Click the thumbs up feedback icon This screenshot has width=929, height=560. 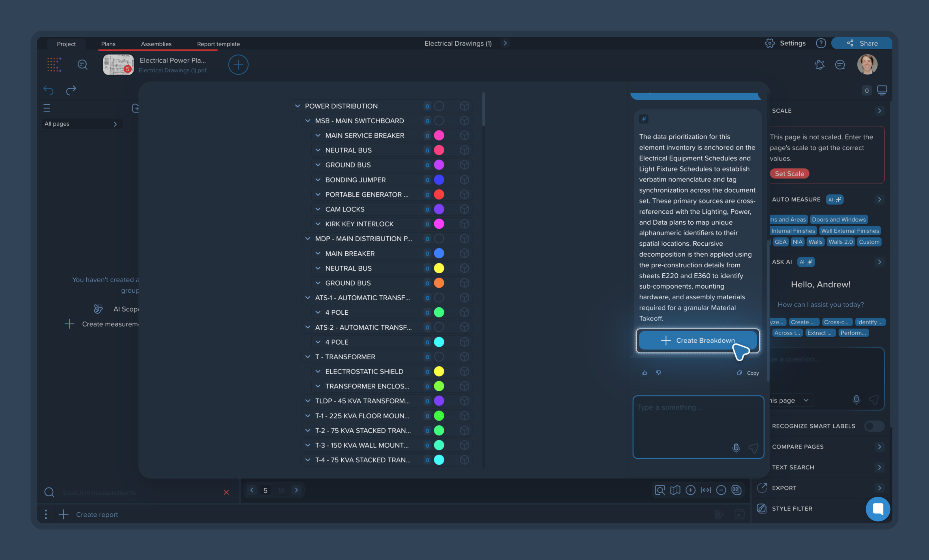[x=645, y=373]
